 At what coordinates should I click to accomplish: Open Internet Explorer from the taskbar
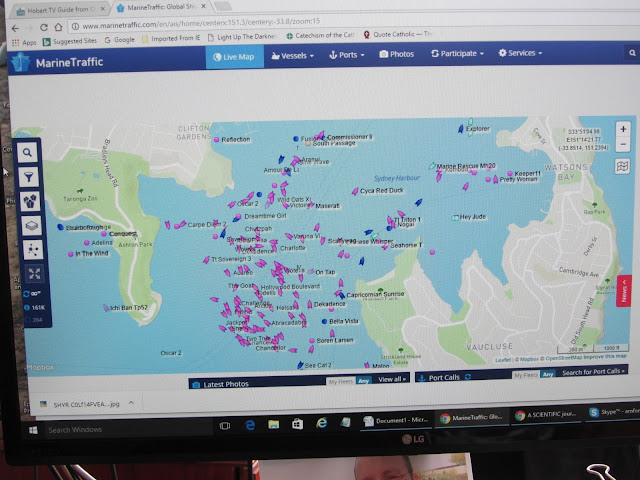point(322,423)
